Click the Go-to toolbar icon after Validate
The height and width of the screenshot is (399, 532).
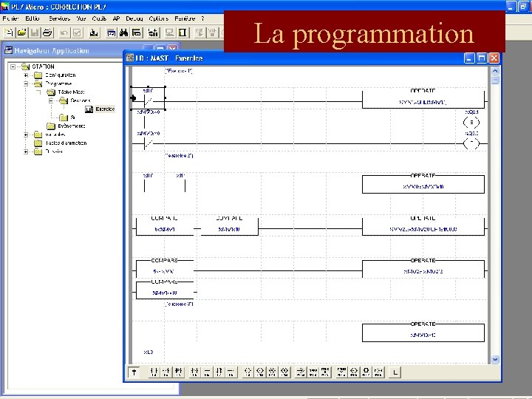(x=94, y=33)
